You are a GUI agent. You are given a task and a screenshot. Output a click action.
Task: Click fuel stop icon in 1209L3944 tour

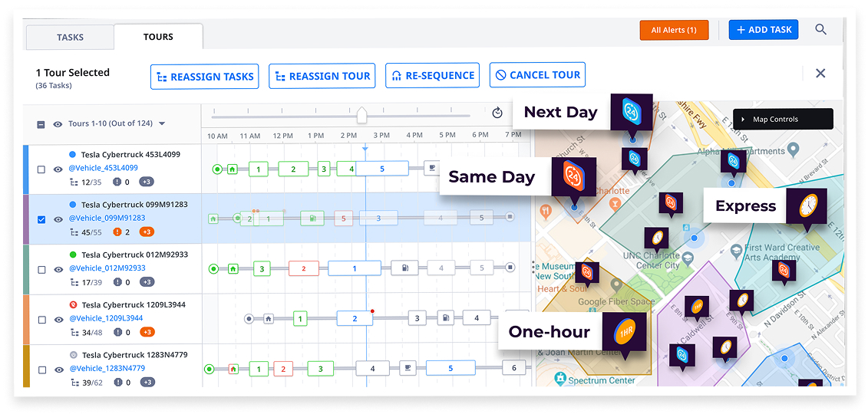446,318
